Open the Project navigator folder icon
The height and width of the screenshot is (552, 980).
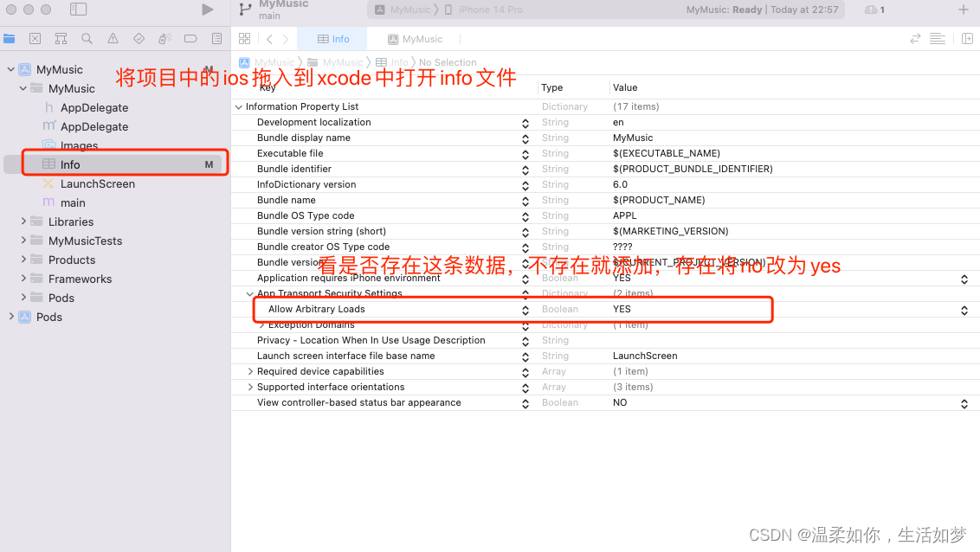[x=10, y=39]
